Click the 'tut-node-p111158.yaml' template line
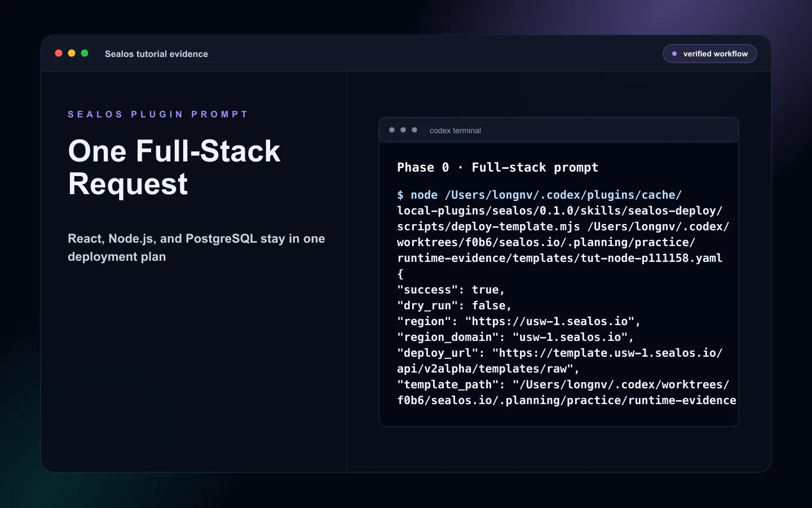Image resolution: width=812 pixels, height=508 pixels. pos(559,258)
